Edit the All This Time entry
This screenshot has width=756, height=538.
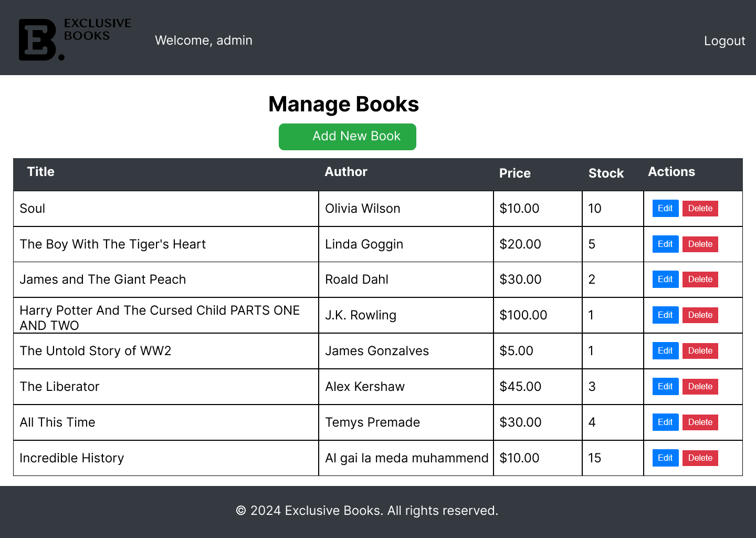pos(665,422)
